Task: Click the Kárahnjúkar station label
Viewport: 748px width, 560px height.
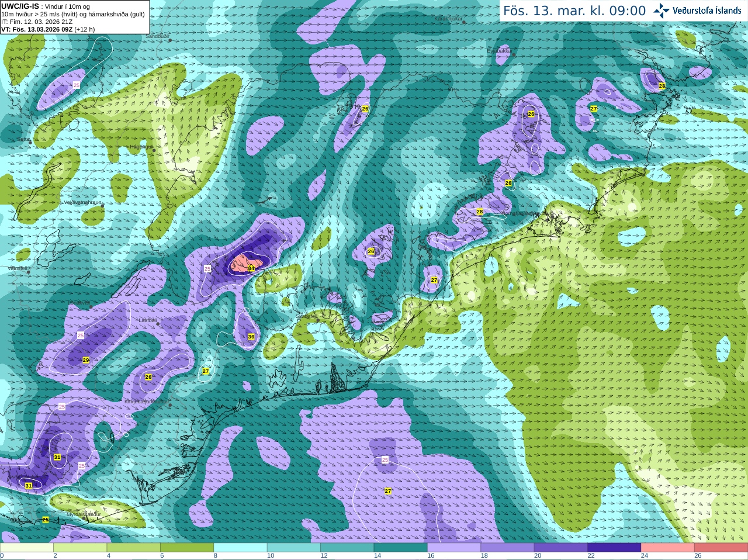Action: point(448,19)
